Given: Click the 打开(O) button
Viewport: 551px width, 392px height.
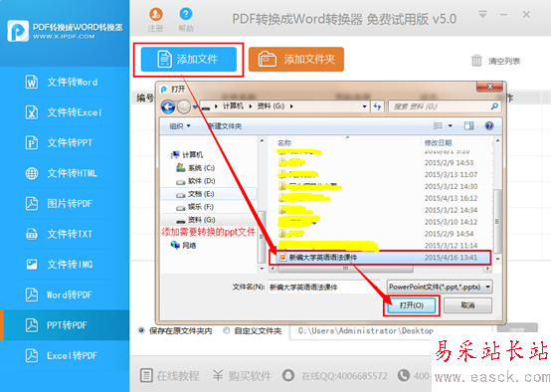Looking at the screenshot, I should (411, 305).
